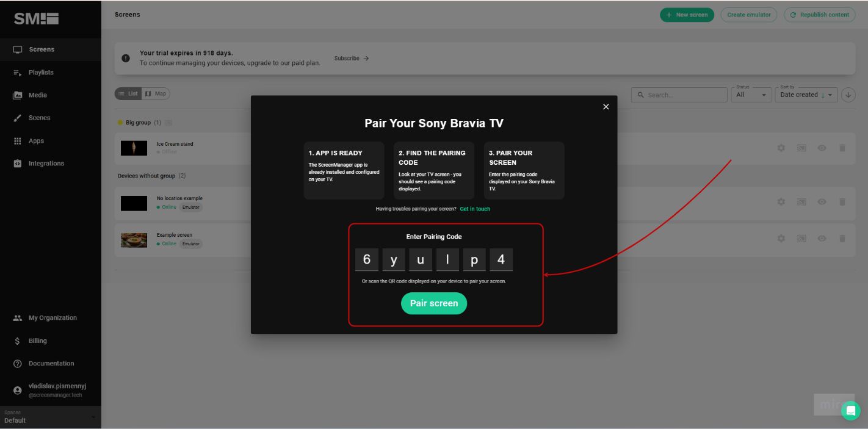Click the screens Search field
868x429 pixels.
679,95
